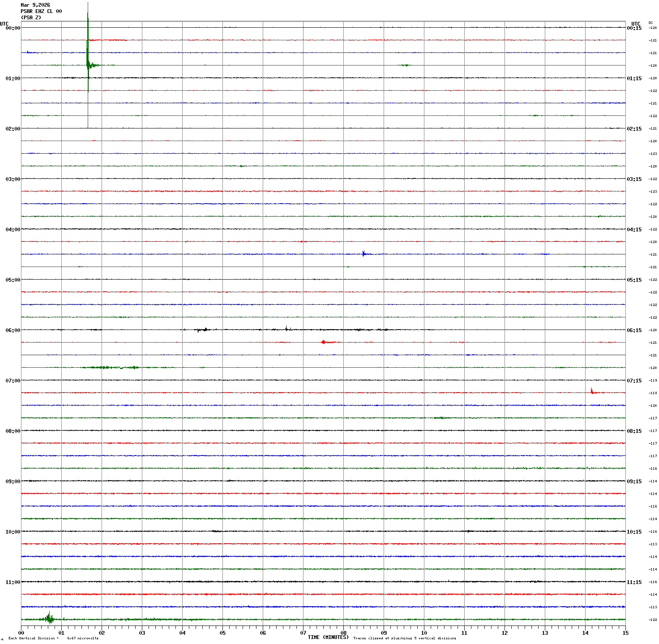Click the 15 minute tick label on bottom axis
Image resolution: width=659 pixels, height=644 pixels.
pyautogui.click(x=625, y=633)
